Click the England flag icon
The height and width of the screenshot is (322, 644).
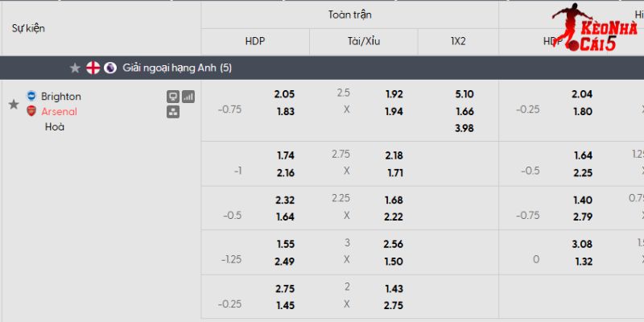[x=93, y=68]
